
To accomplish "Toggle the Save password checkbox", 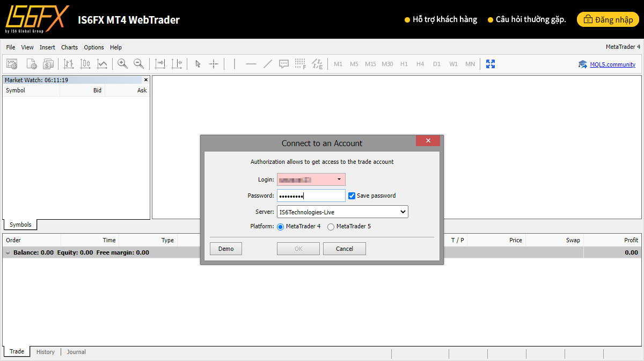I will [352, 196].
